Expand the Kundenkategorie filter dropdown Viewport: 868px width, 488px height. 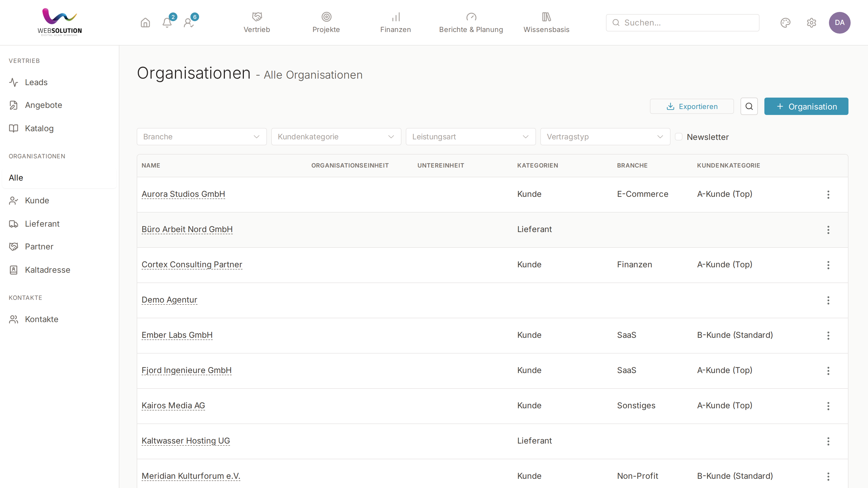pos(336,137)
